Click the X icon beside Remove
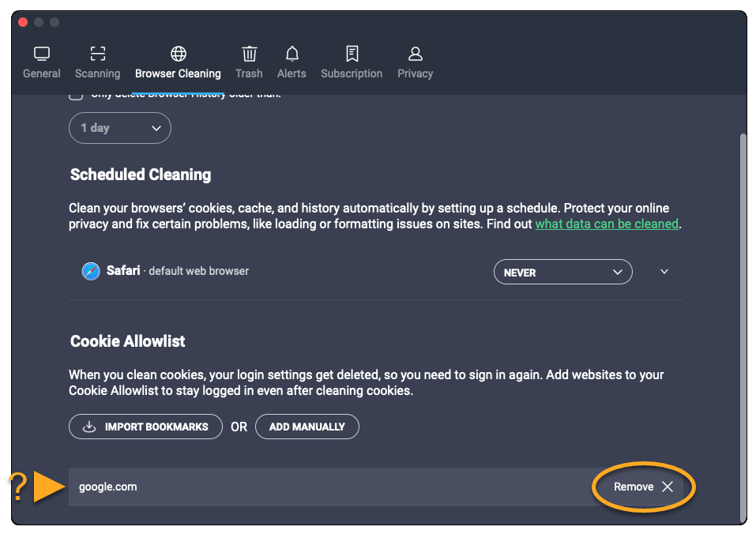The height and width of the screenshot is (534, 756). (x=668, y=487)
